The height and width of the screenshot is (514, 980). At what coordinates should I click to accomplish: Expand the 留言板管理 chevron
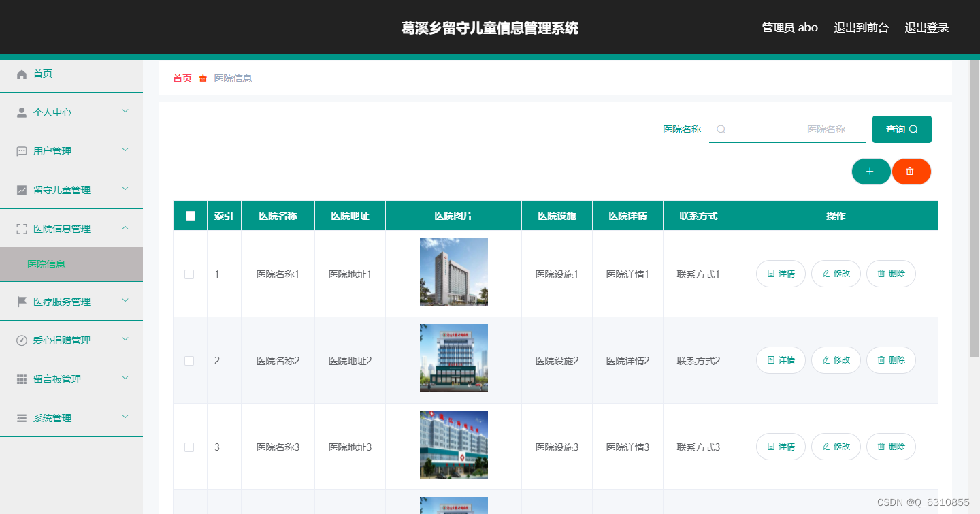pos(125,378)
